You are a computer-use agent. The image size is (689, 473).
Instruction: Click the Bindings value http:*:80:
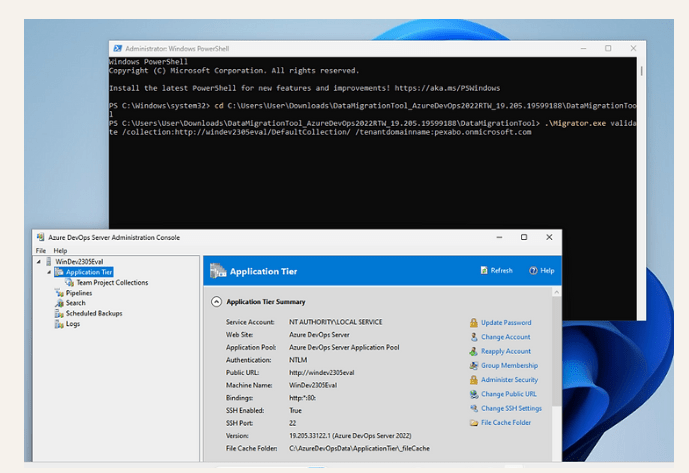(x=302, y=398)
